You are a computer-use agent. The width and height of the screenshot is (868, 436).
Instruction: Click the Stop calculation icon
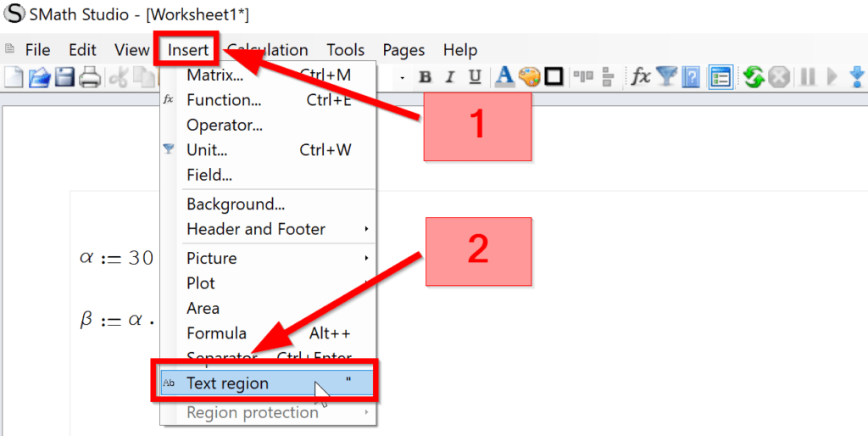[x=778, y=77]
